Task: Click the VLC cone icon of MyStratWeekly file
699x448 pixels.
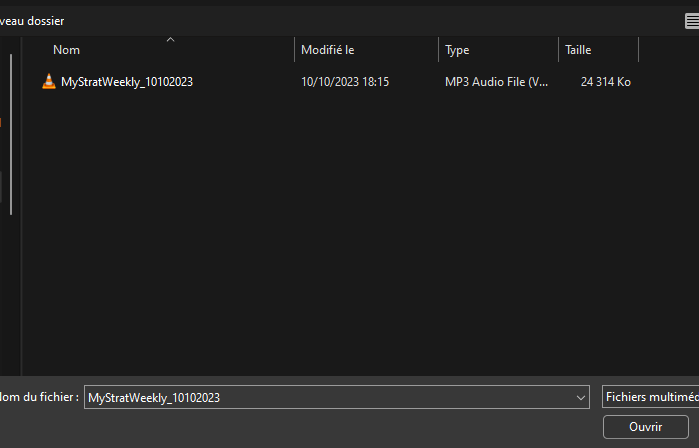Action: [x=49, y=82]
